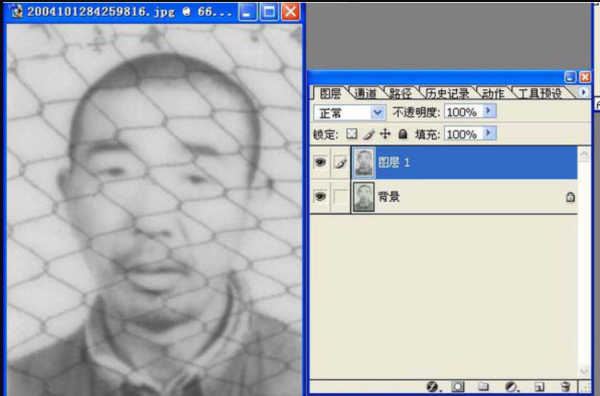Click the document title bar Photoshop icon

[16, 12]
